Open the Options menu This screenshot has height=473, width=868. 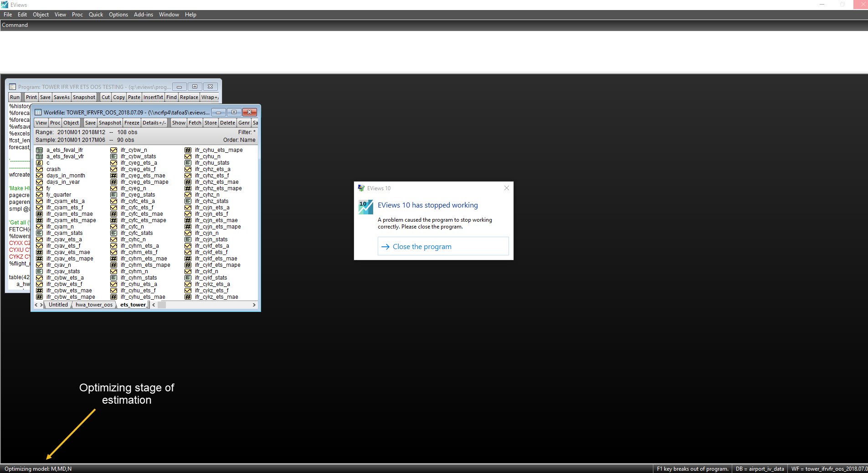(x=118, y=15)
